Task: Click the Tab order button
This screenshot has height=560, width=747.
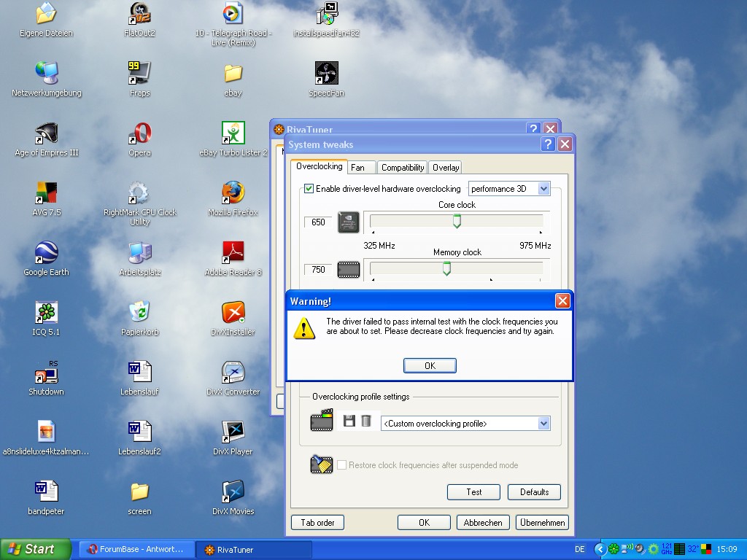Action: [x=317, y=522]
